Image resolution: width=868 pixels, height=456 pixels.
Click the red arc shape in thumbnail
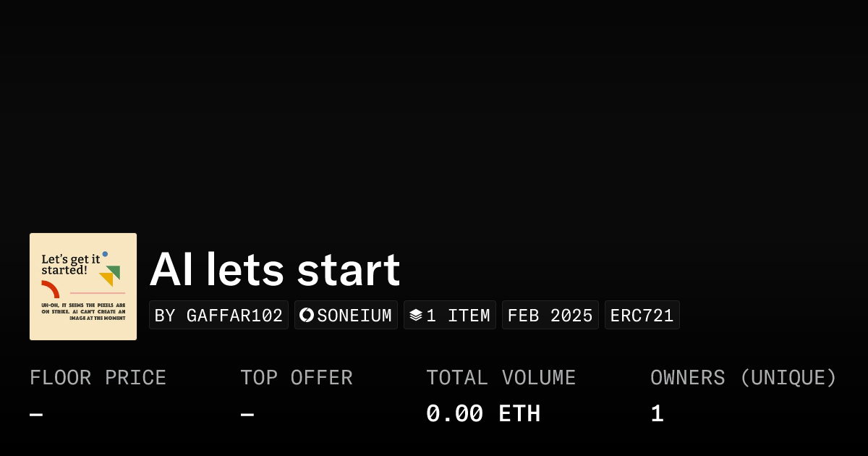[51, 288]
